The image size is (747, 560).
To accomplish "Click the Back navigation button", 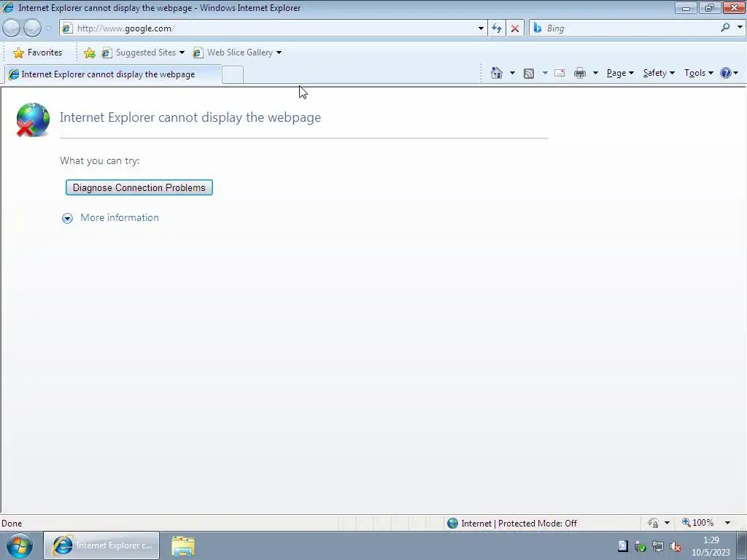I will [12, 28].
